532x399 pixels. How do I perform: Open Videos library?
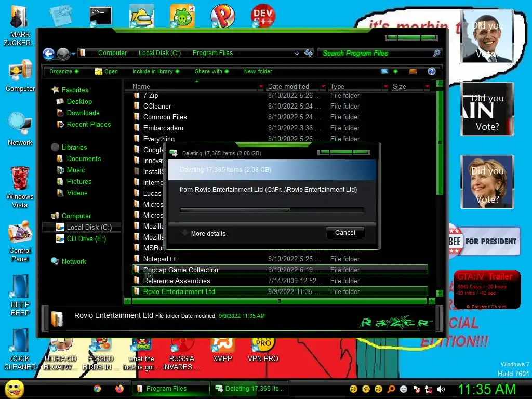point(77,193)
